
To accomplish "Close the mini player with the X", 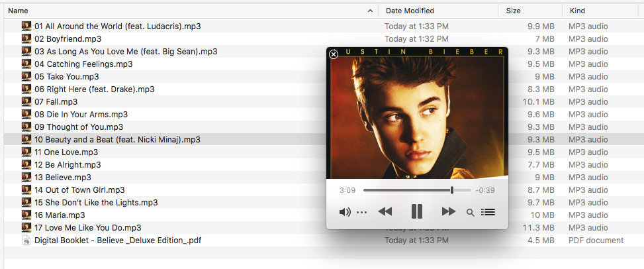I will tap(334, 54).
